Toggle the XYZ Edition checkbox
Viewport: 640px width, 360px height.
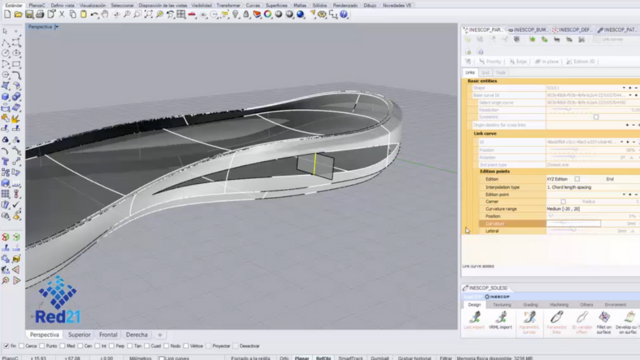coord(577,179)
